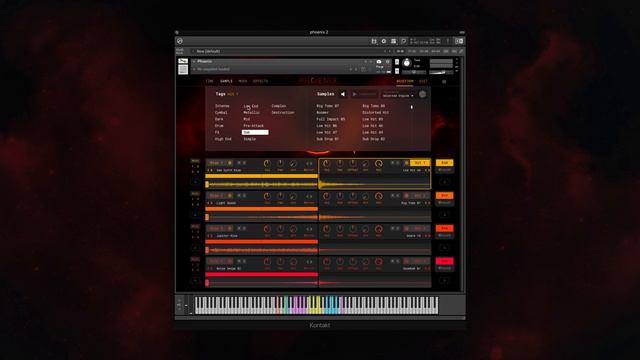Select the Destruction tag
Screen dimensions: 640x360
pyautogui.click(x=283, y=113)
